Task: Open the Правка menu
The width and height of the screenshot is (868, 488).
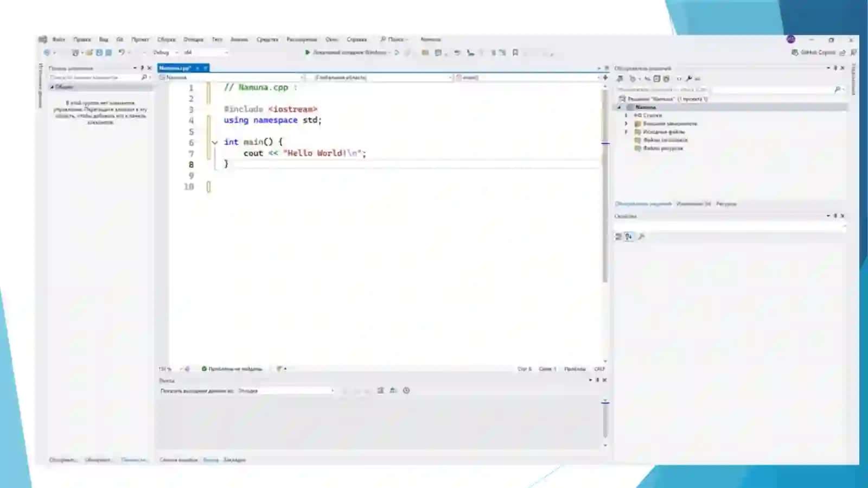Action: point(82,39)
